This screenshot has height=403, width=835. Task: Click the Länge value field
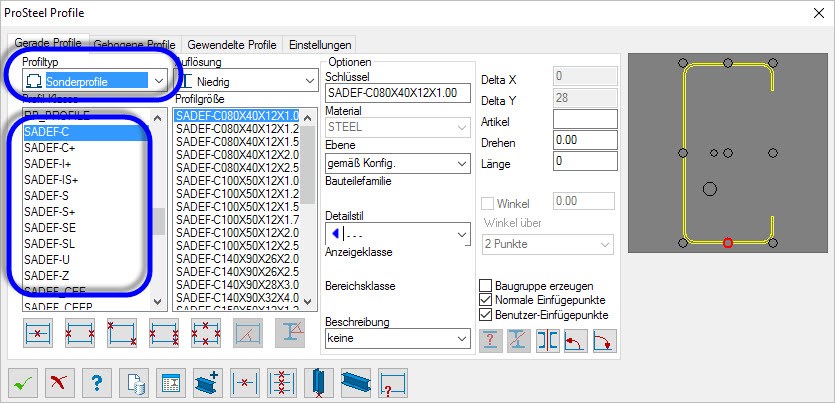pos(585,161)
